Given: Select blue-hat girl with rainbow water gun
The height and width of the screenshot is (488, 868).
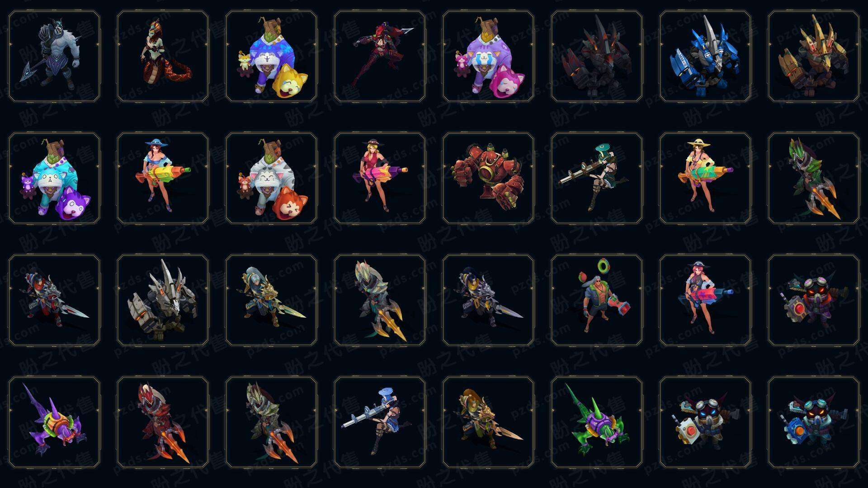Looking at the screenshot, I should point(163,178).
